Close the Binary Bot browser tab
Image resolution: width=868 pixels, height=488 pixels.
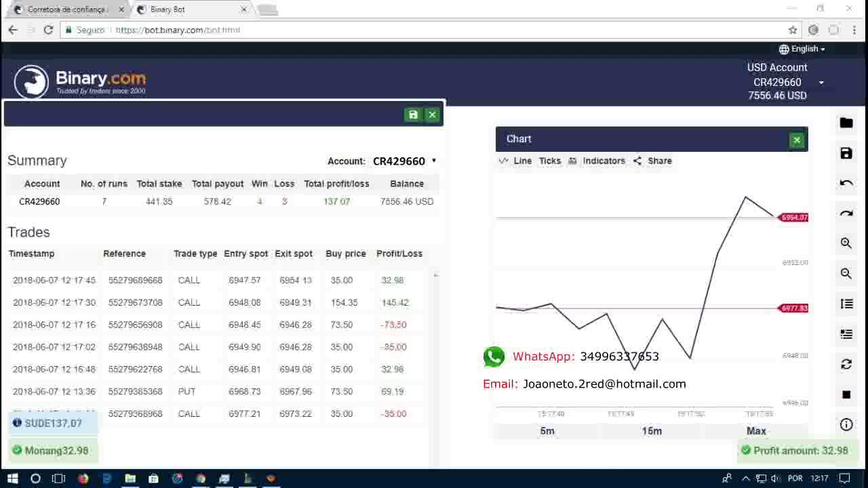pos(244,9)
